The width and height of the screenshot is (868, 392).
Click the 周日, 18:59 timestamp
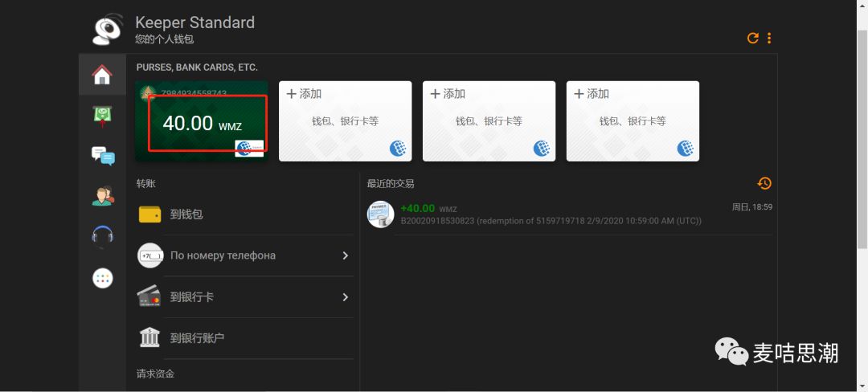click(x=752, y=207)
